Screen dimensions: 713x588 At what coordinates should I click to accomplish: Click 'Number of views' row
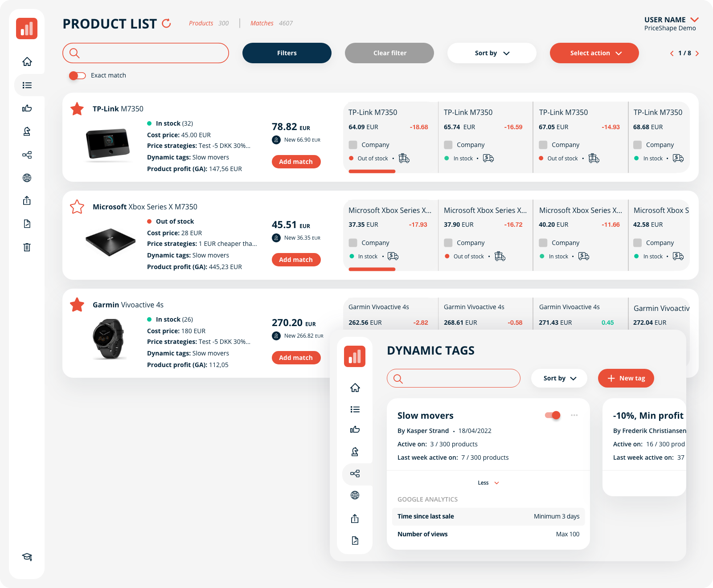488,534
